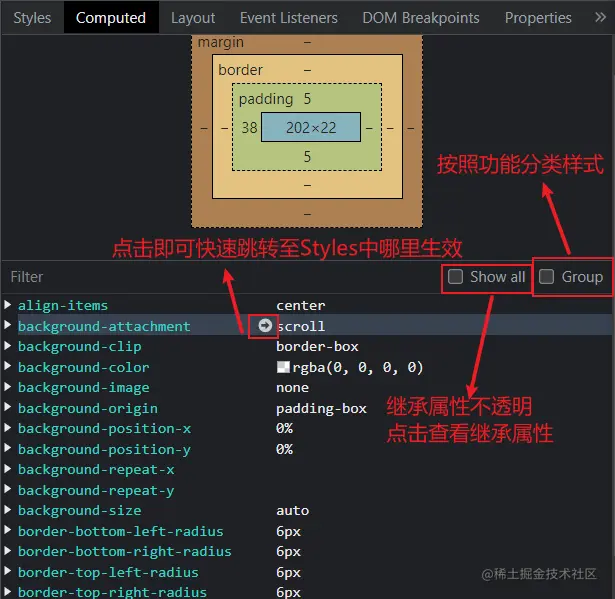The height and width of the screenshot is (599, 615).
Task: Expand the background-color property
Action: (x=7, y=366)
